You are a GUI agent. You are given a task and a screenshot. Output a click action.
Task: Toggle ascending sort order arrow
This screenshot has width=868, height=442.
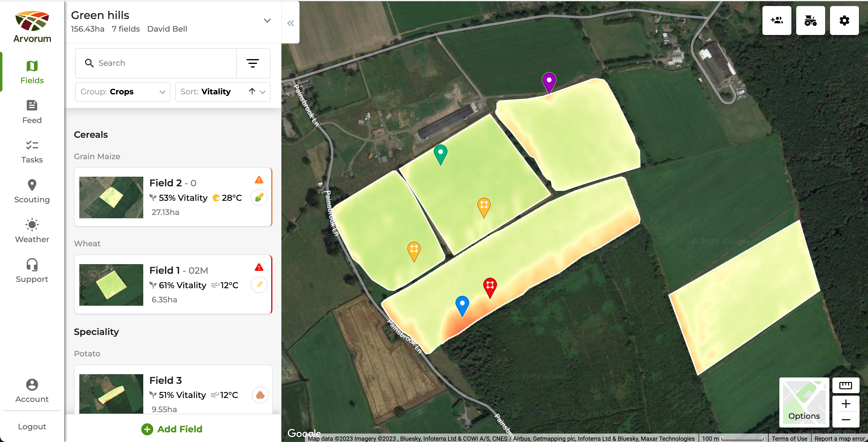252,91
